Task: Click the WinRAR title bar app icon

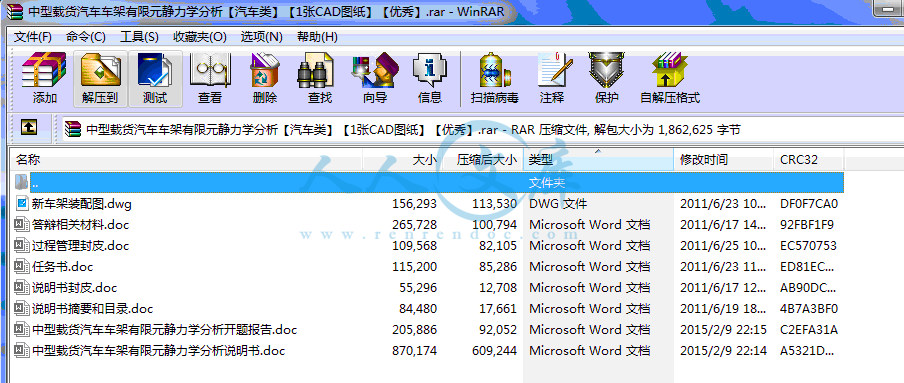Action: 14,11
